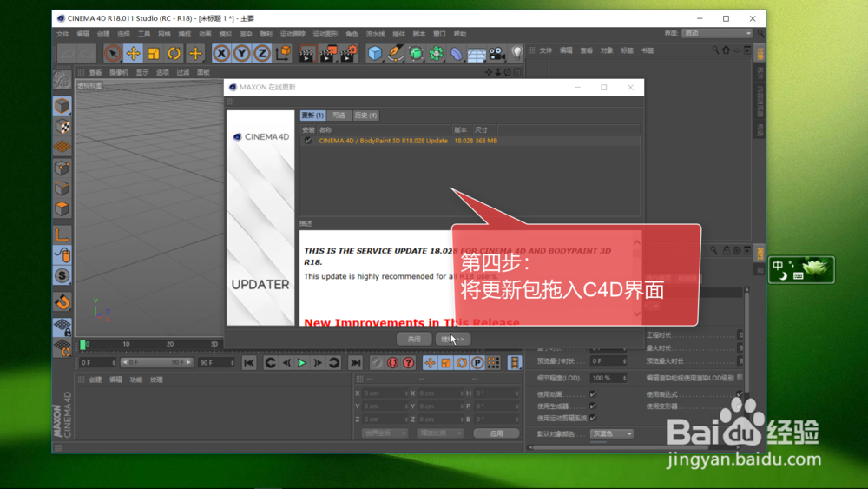Image resolution: width=868 pixels, height=489 pixels.
Task: Open the blue deformer bend icon
Action: coord(457,54)
